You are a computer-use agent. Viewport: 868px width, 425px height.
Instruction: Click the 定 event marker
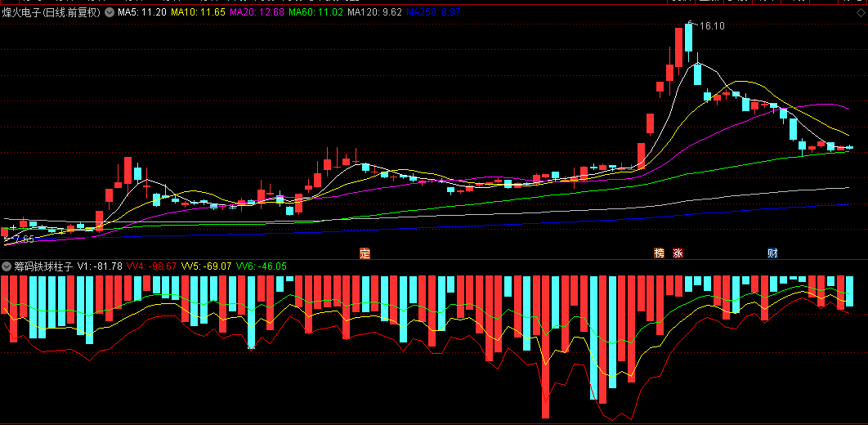coord(365,253)
